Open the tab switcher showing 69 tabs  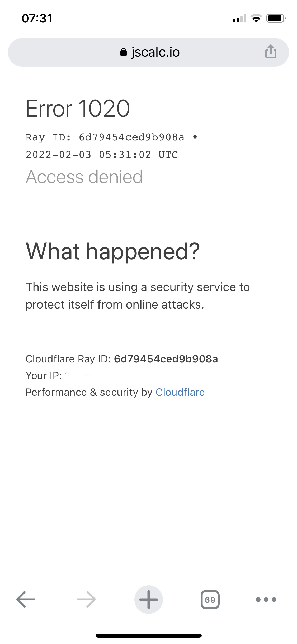[x=210, y=599]
